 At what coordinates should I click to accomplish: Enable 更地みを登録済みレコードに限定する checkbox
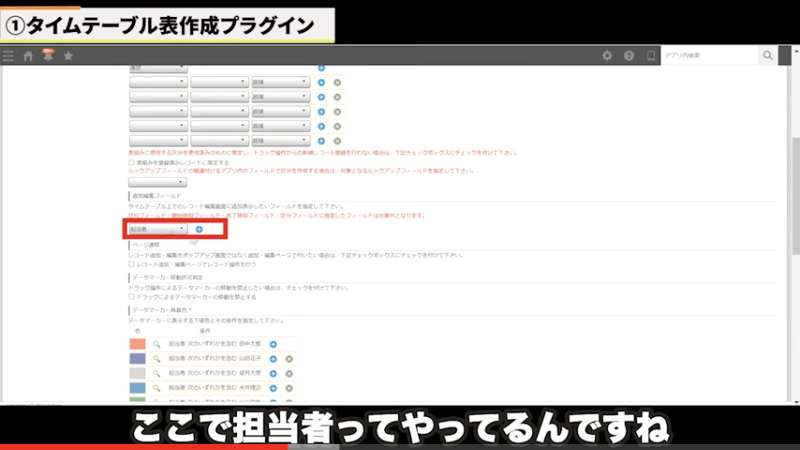[132, 162]
